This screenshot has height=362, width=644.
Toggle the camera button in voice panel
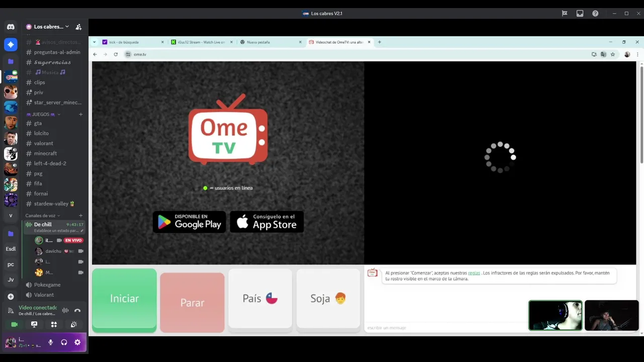(x=15, y=324)
